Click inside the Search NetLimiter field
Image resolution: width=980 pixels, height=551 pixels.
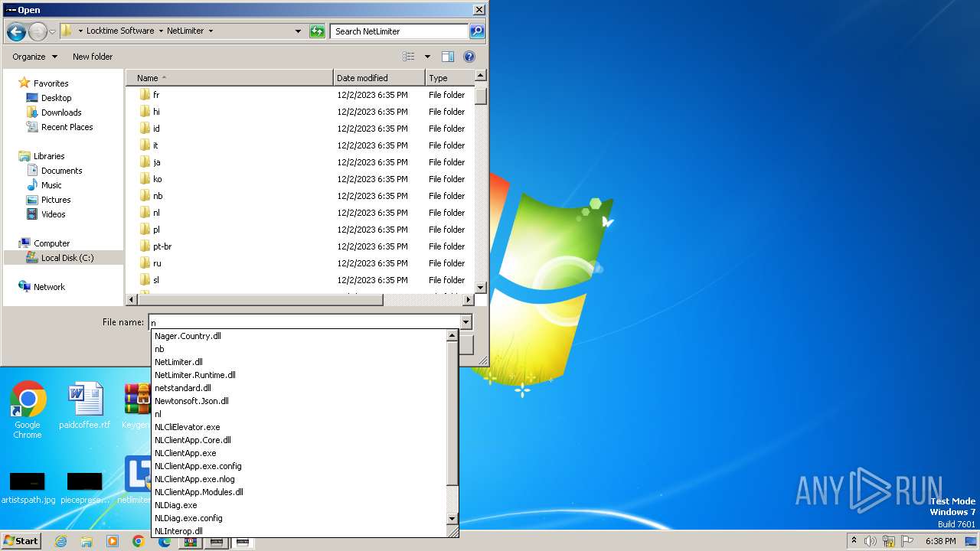[400, 31]
